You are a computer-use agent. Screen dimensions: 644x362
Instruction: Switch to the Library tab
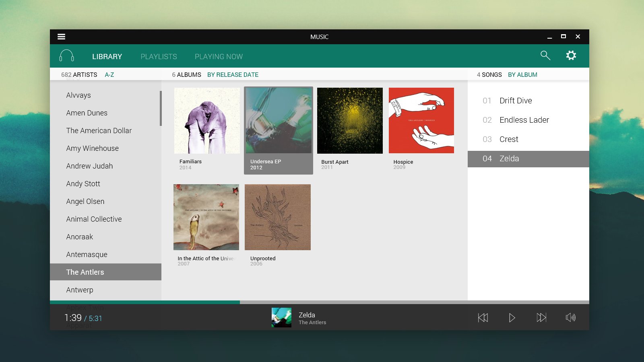(107, 57)
